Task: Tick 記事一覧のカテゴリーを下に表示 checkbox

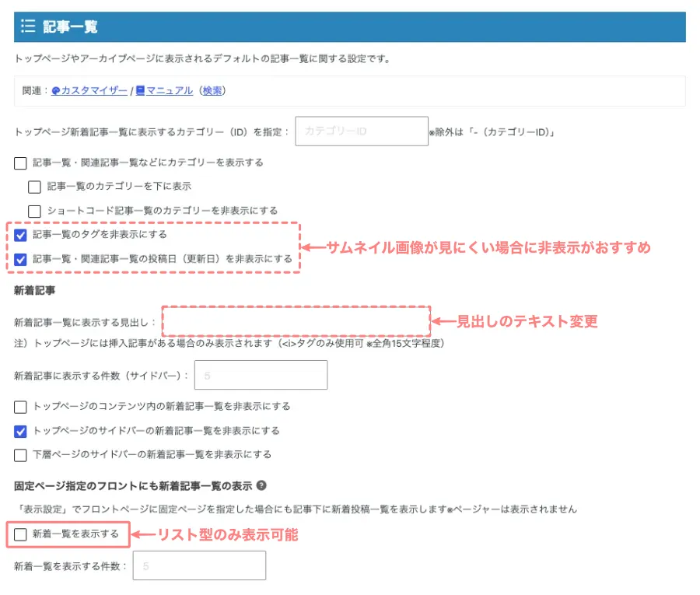Action: (x=34, y=187)
